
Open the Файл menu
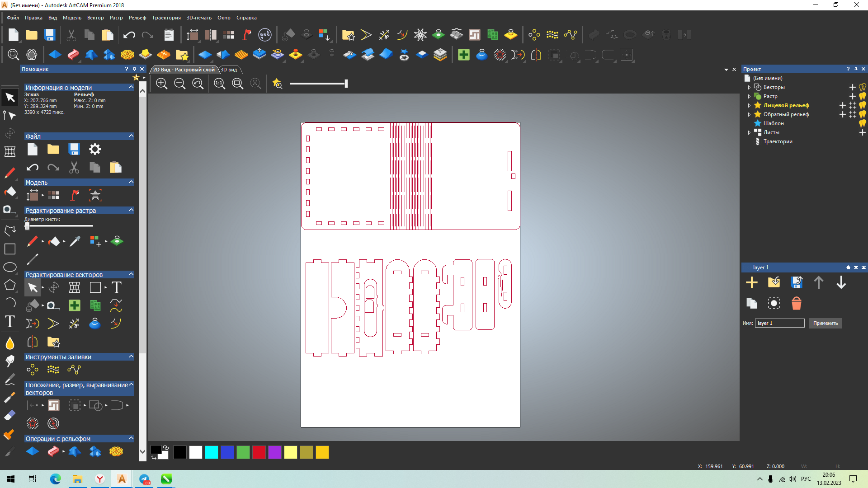point(12,17)
